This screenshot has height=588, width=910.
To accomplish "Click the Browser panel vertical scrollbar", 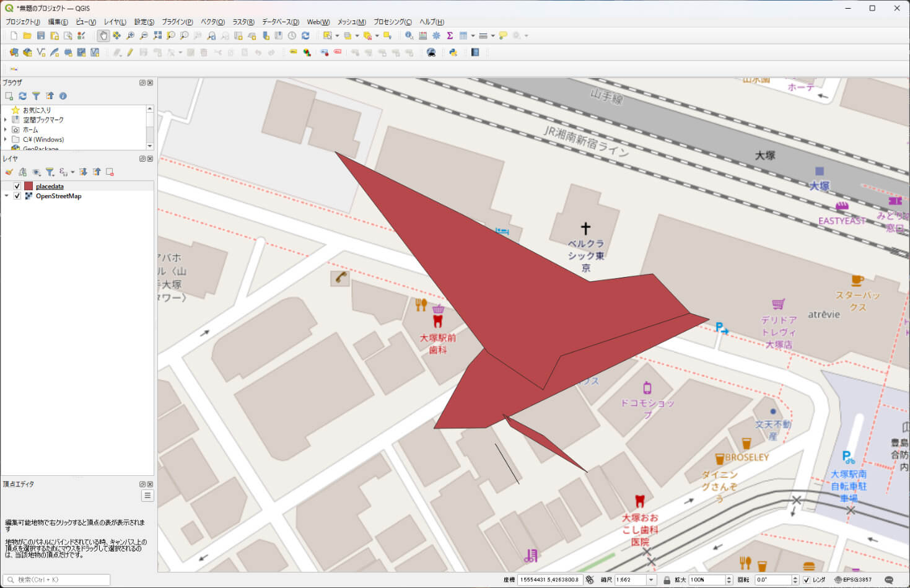I will point(150,127).
